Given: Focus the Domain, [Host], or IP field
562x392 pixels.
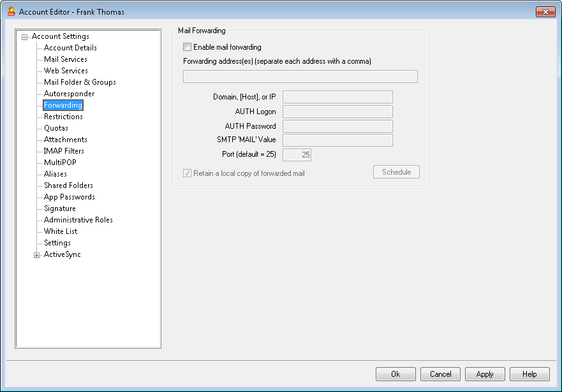Looking at the screenshot, I should pos(337,97).
